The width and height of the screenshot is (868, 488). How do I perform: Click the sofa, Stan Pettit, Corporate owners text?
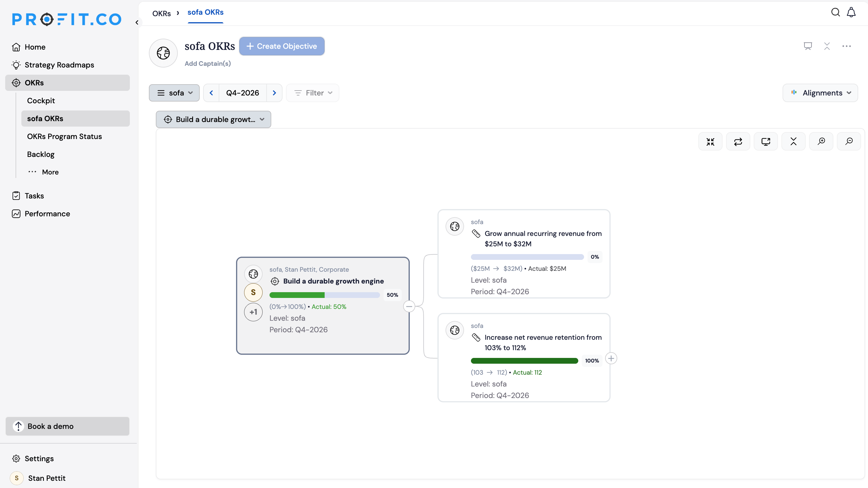click(x=309, y=269)
